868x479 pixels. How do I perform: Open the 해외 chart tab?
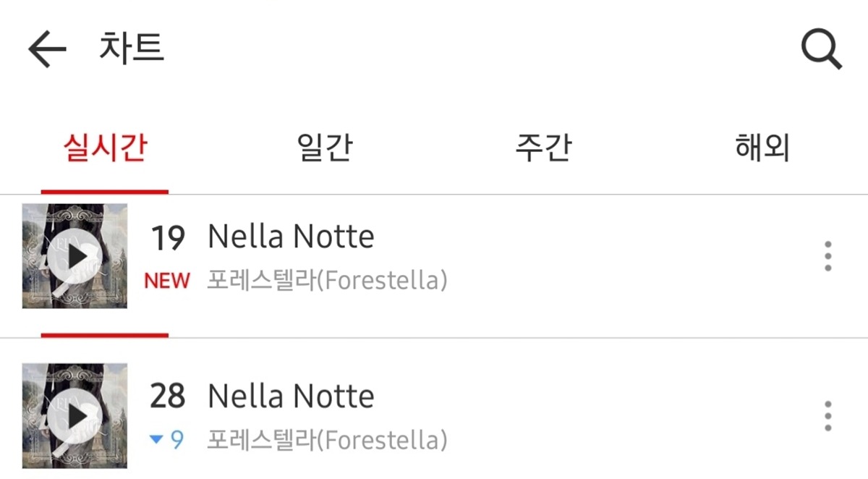click(762, 148)
